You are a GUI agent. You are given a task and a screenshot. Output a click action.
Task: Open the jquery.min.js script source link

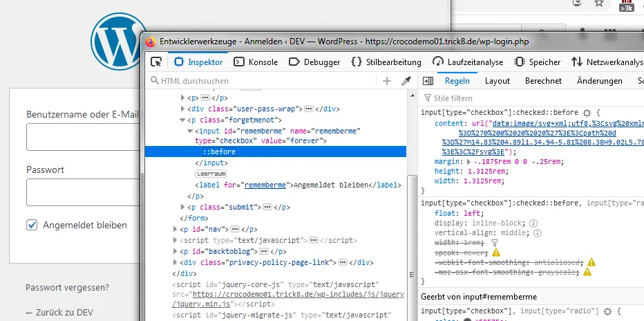[x=288, y=300]
